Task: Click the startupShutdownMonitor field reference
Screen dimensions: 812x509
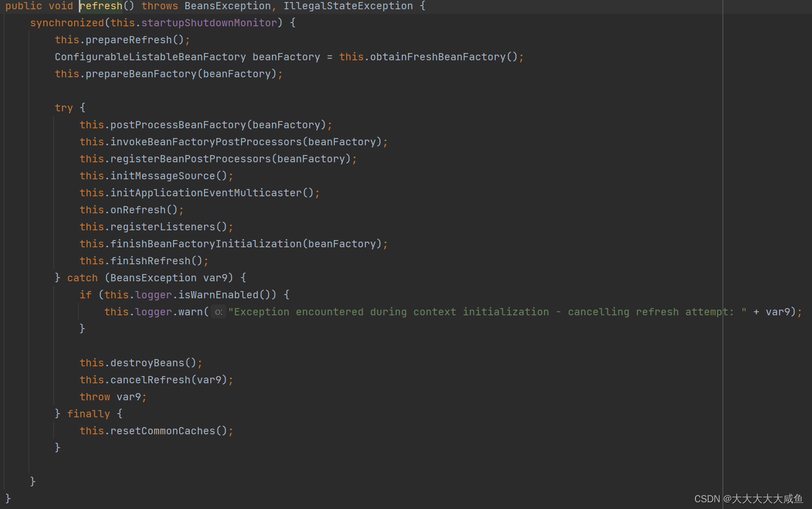Action: [209, 23]
